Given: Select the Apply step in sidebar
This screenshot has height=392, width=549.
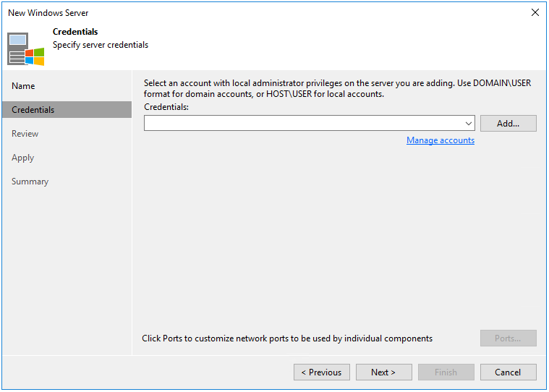Looking at the screenshot, I should pos(23,158).
